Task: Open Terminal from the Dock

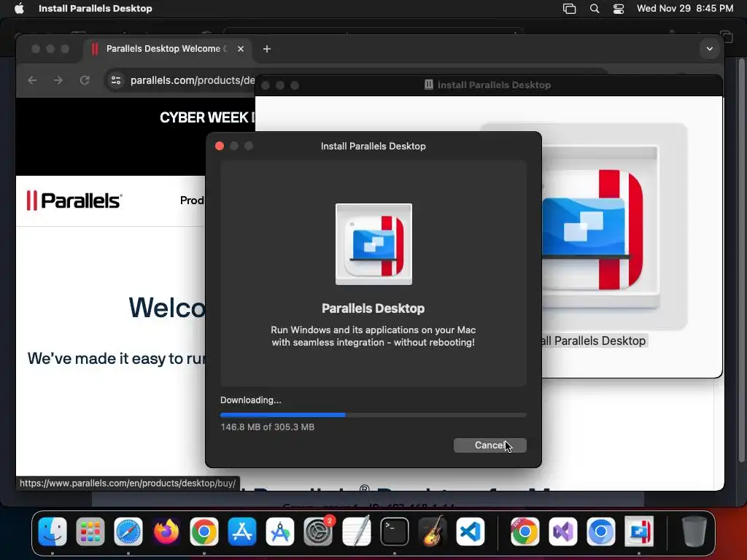Action: point(395,531)
